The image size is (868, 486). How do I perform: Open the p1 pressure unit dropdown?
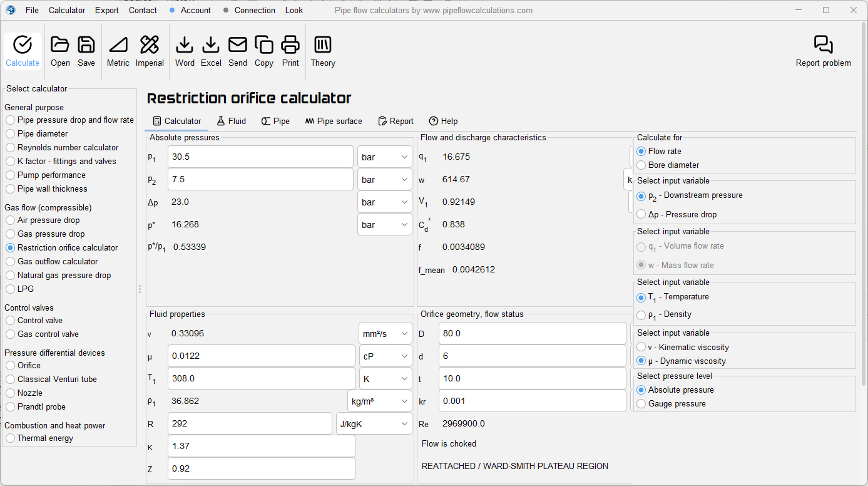pyautogui.click(x=385, y=157)
